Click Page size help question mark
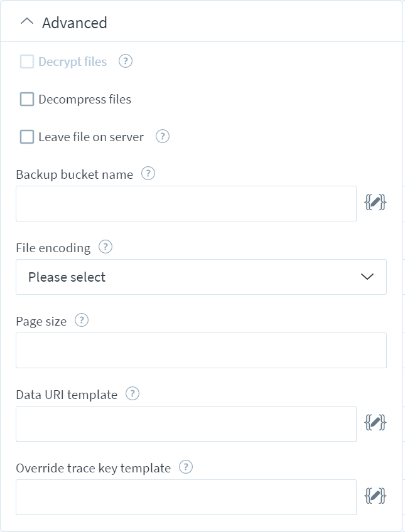 tap(82, 320)
